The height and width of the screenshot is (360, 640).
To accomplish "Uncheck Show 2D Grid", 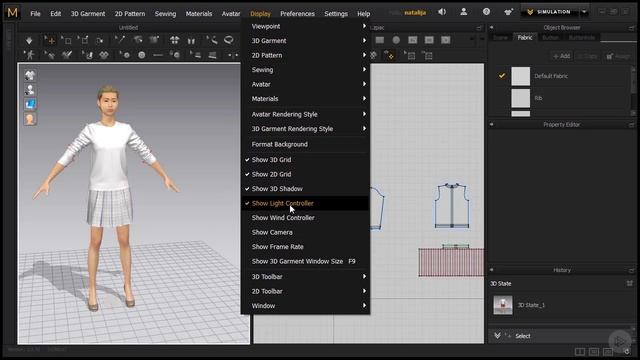I will tap(306, 174).
